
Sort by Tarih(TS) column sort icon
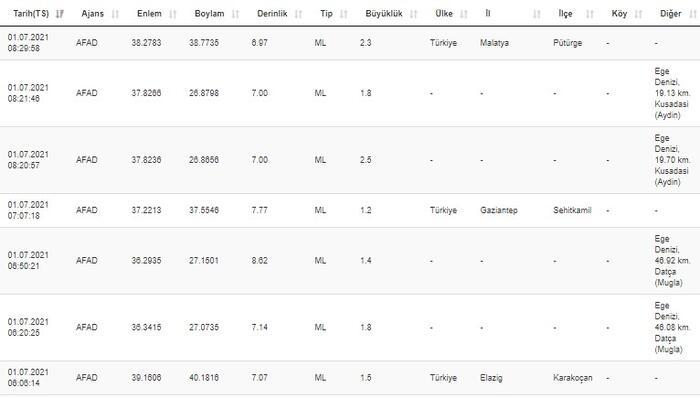pyautogui.click(x=59, y=14)
